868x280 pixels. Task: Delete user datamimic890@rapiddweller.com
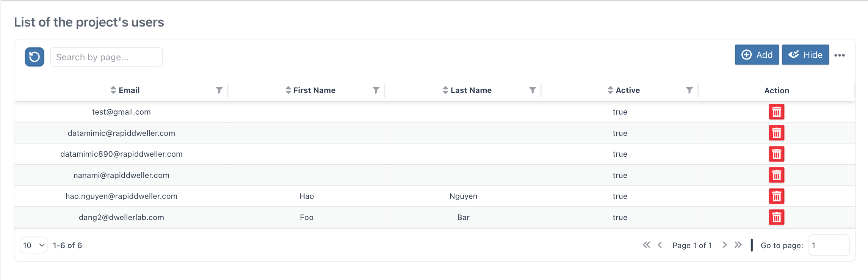click(x=777, y=154)
